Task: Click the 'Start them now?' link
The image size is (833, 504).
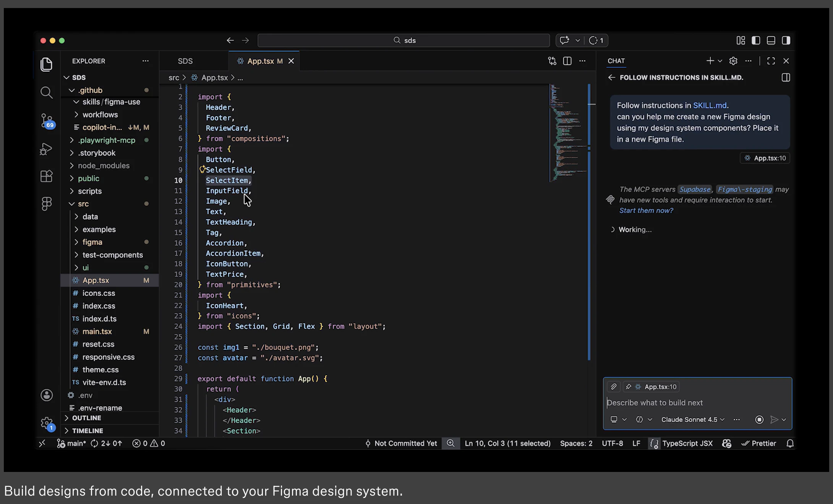Action: [x=646, y=210]
